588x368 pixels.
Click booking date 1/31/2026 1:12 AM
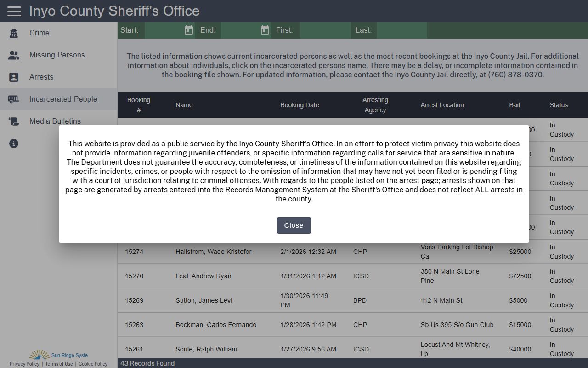click(x=308, y=276)
